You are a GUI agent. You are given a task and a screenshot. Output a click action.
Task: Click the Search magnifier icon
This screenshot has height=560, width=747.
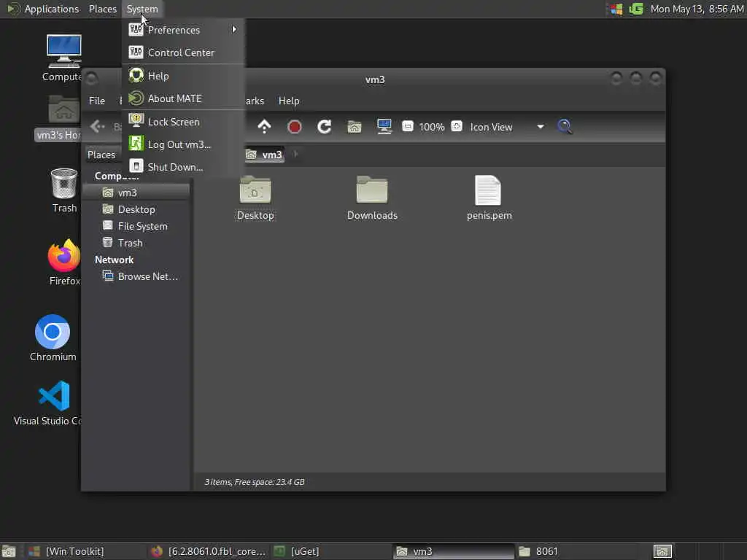click(565, 127)
